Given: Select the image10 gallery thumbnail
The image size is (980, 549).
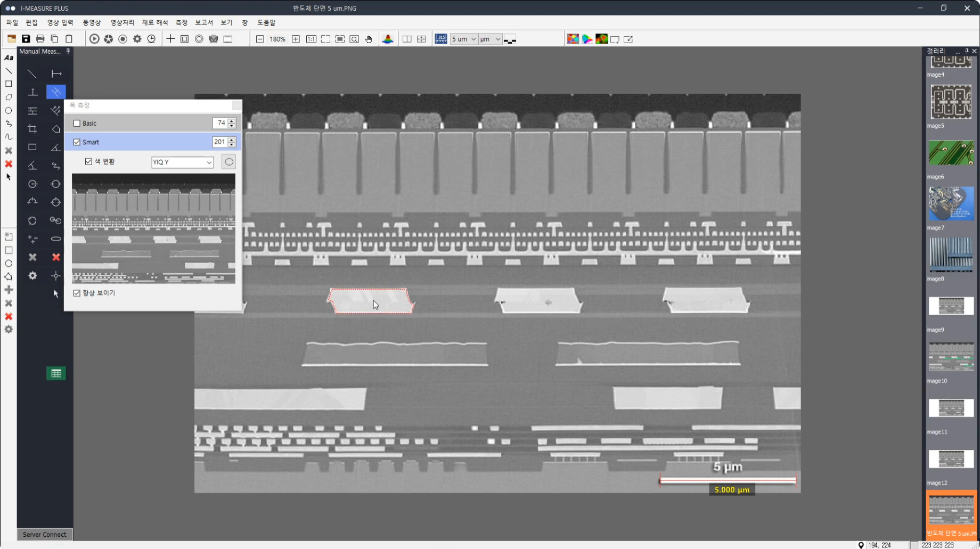Looking at the screenshot, I should point(951,357).
